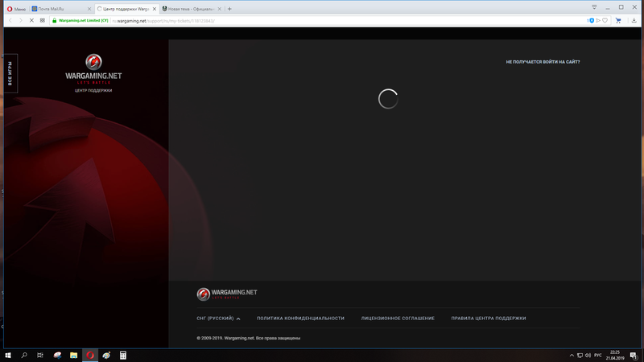644x362 pixels.
Task: Switch the РУС input language indicator
Action: [x=597, y=356]
